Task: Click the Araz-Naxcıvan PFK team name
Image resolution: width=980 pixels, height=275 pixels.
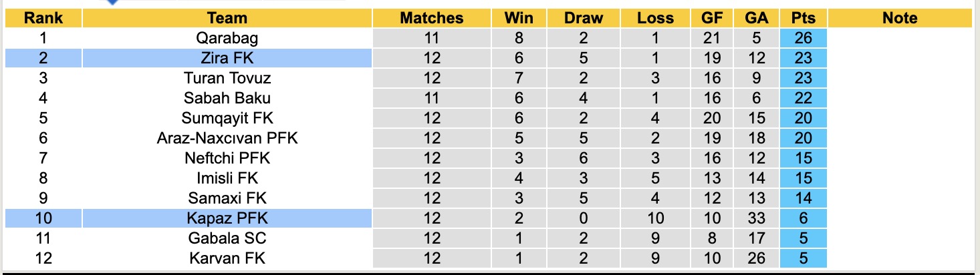Action: click(x=227, y=138)
